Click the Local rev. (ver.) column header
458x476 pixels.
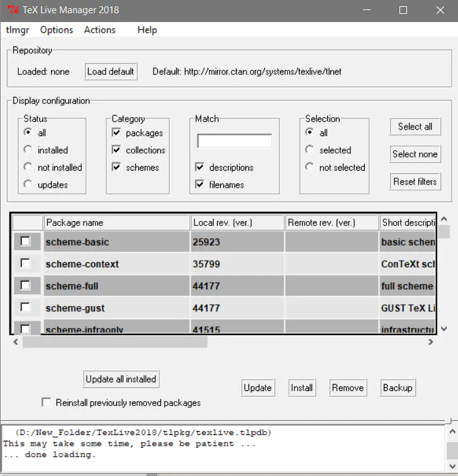coord(237,222)
